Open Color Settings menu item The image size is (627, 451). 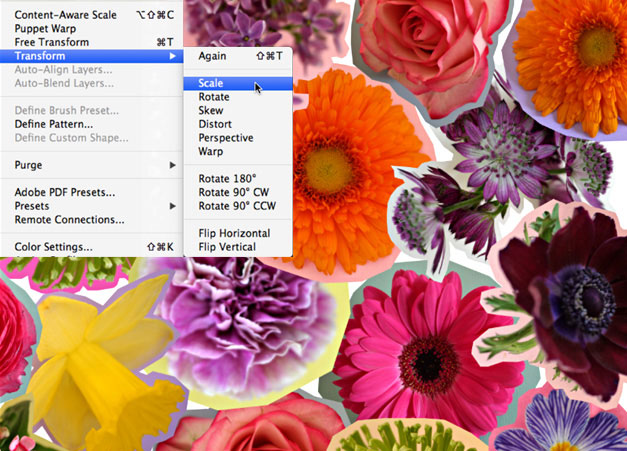coord(91,247)
